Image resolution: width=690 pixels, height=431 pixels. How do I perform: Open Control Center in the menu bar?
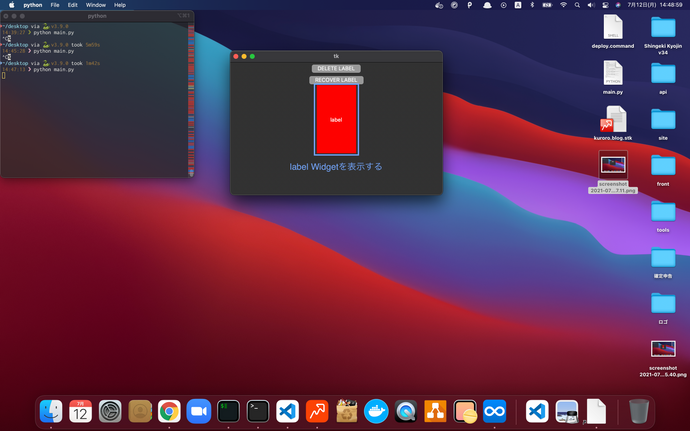pyautogui.click(x=605, y=5)
